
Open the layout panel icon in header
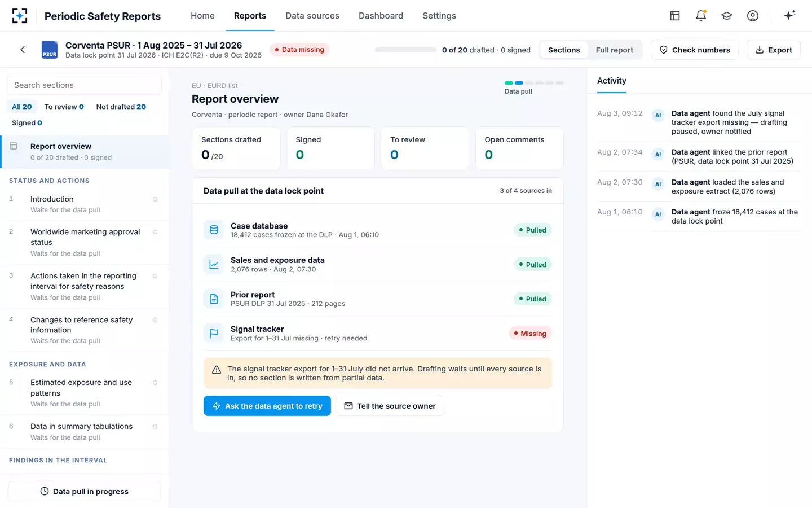675,16
